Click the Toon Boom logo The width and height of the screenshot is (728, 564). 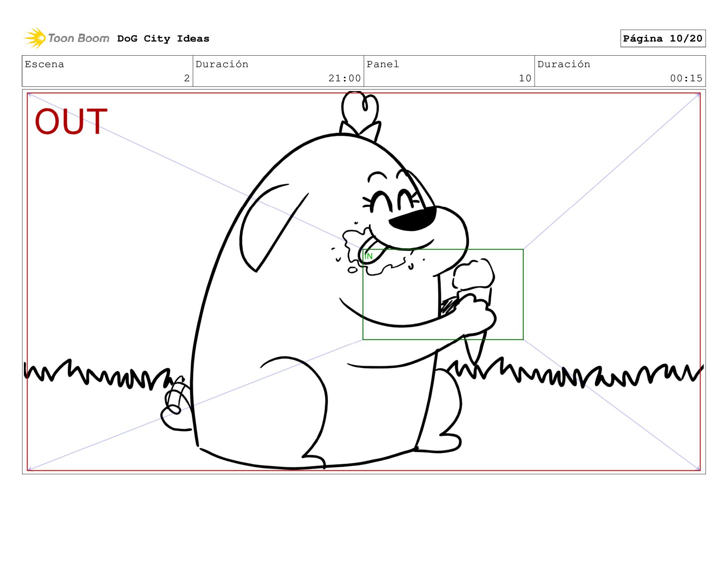67,38
